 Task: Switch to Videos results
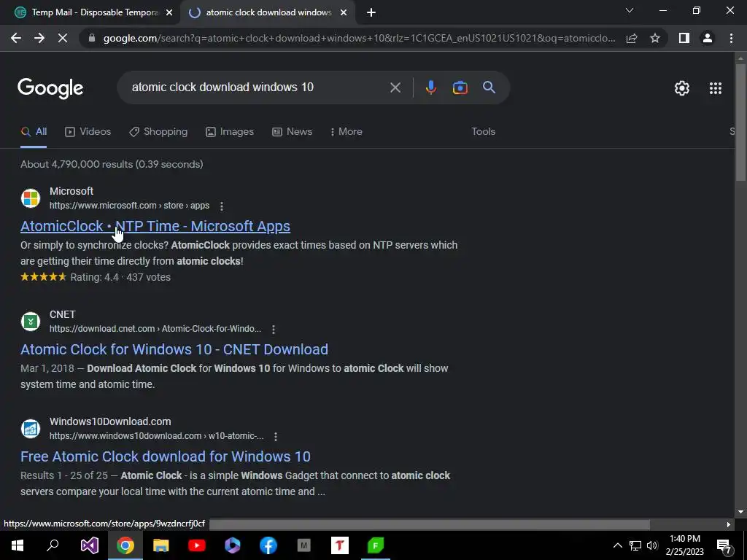click(88, 132)
